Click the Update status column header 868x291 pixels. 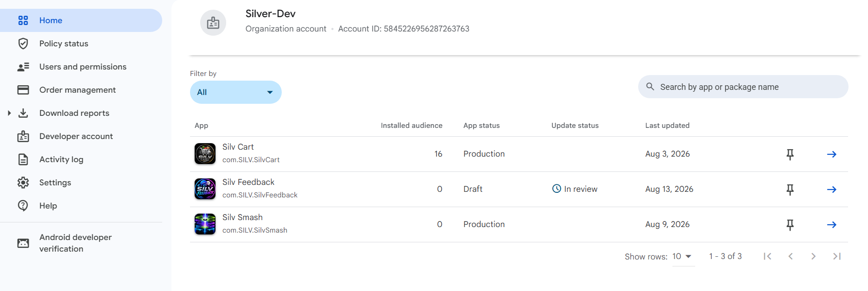pyautogui.click(x=575, y=126)
